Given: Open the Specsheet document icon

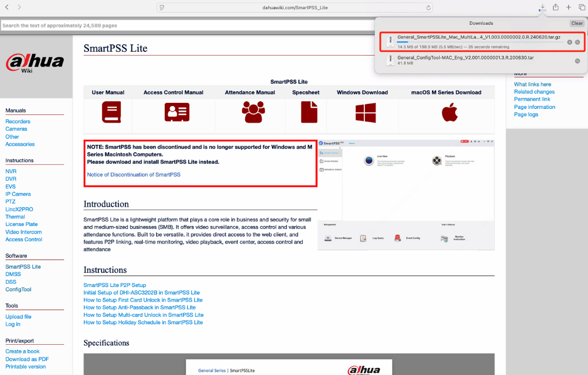Looking at the screenshot, I should click(309, 112).
